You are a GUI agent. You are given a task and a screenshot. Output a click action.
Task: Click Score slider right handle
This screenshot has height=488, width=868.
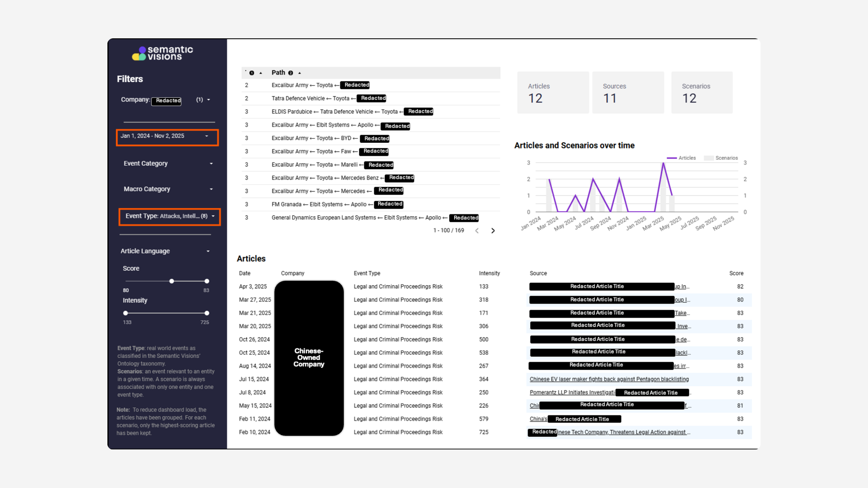click(207, 281)
